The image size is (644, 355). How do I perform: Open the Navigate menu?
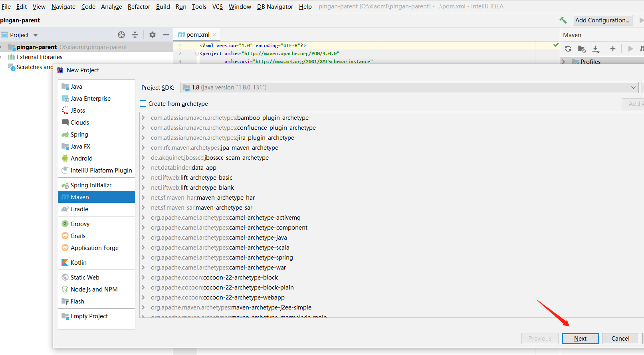(x=63, y=6)
